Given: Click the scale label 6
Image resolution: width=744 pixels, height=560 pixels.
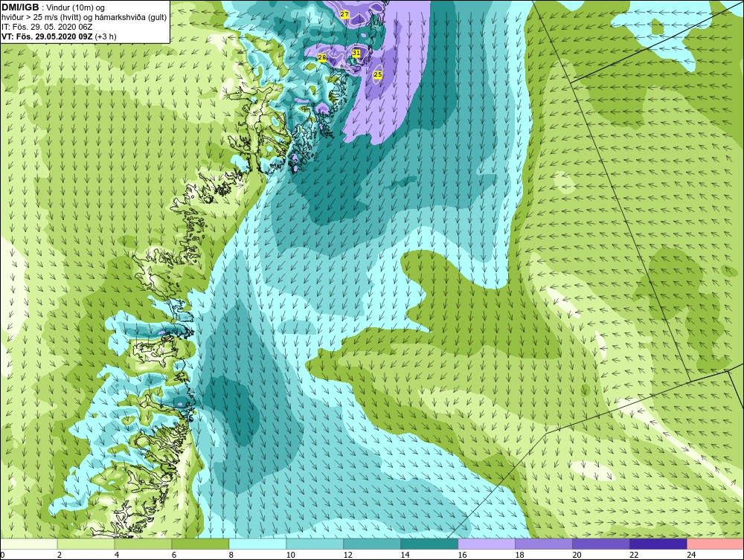Looking at the screenshot, I should click(x=174, y=555).
